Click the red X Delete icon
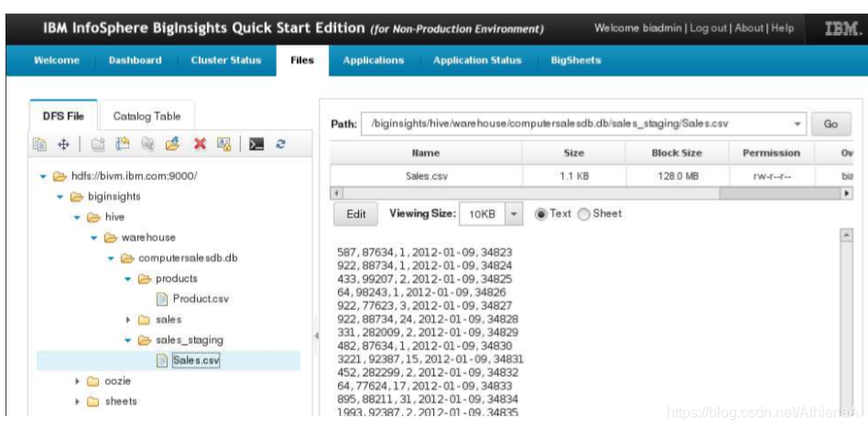The width and height of the screenshot is (868, 429). point(200,145)
